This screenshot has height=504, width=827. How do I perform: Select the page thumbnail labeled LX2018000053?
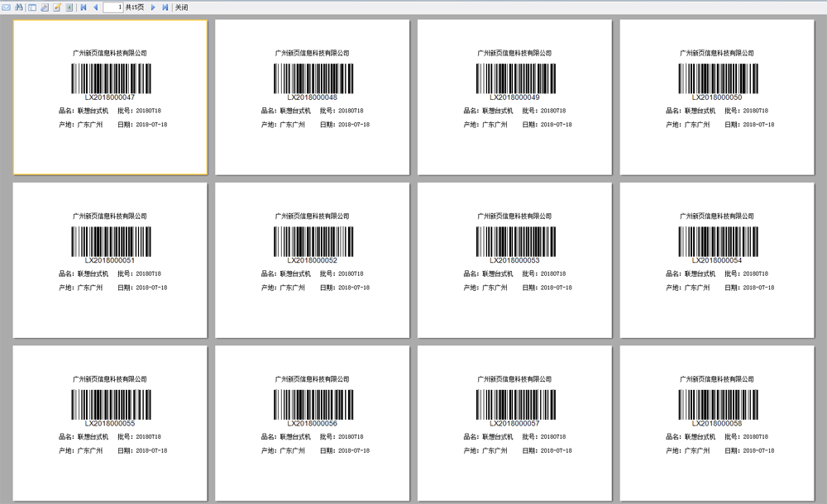coord(514,260)
